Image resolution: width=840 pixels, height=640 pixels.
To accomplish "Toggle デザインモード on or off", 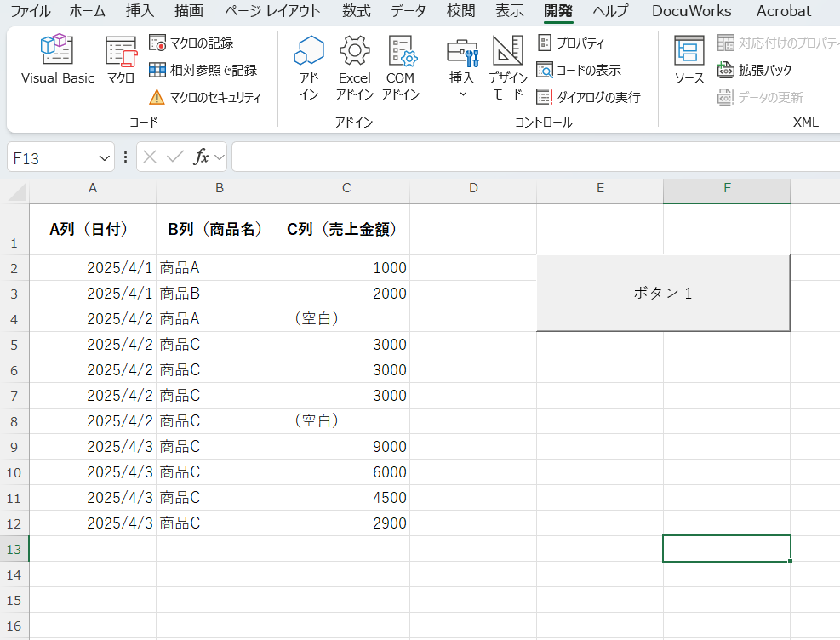I will click(x=508, y=69).
